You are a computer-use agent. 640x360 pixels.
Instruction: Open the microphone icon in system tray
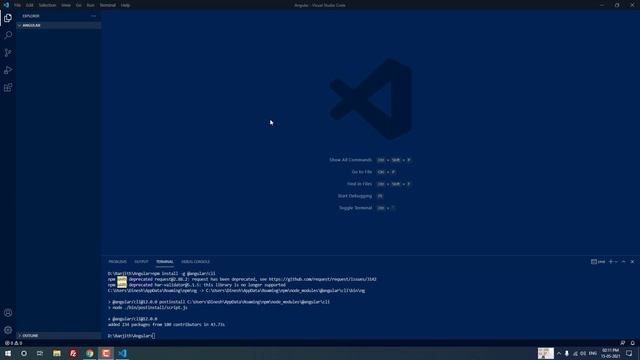567,353
